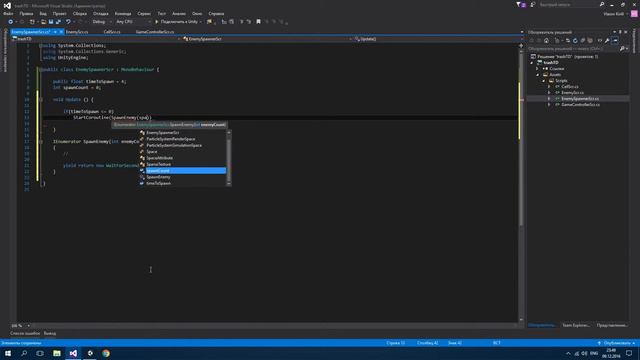
Task: Click the Save All toolbar icon
Action: pos(58,22)
